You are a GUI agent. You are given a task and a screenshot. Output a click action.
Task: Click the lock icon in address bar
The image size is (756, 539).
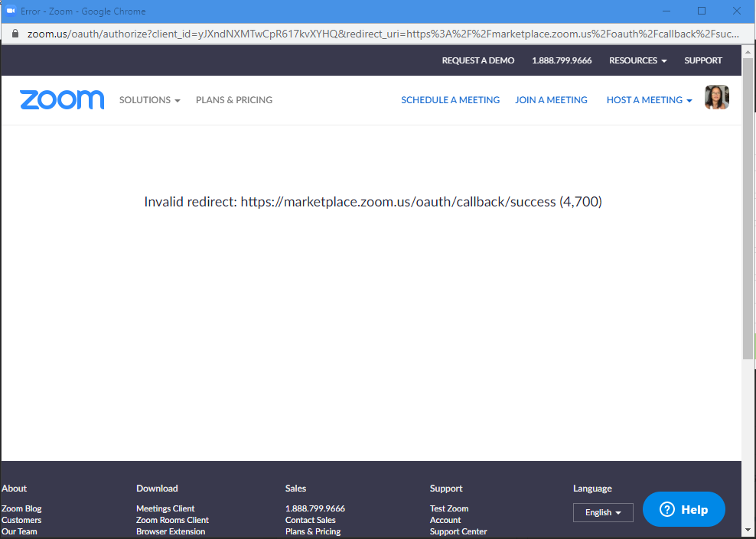coord(15,34)
